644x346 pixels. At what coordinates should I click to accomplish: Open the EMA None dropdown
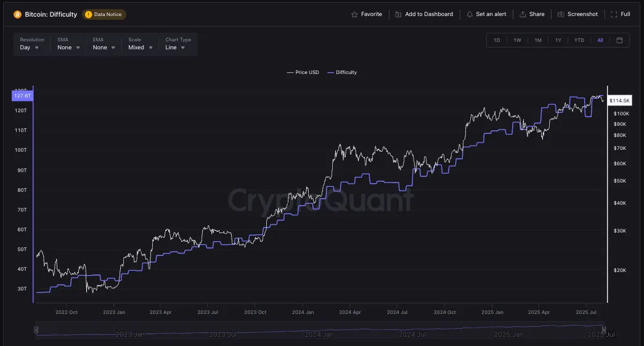click(x=104, y=44)
